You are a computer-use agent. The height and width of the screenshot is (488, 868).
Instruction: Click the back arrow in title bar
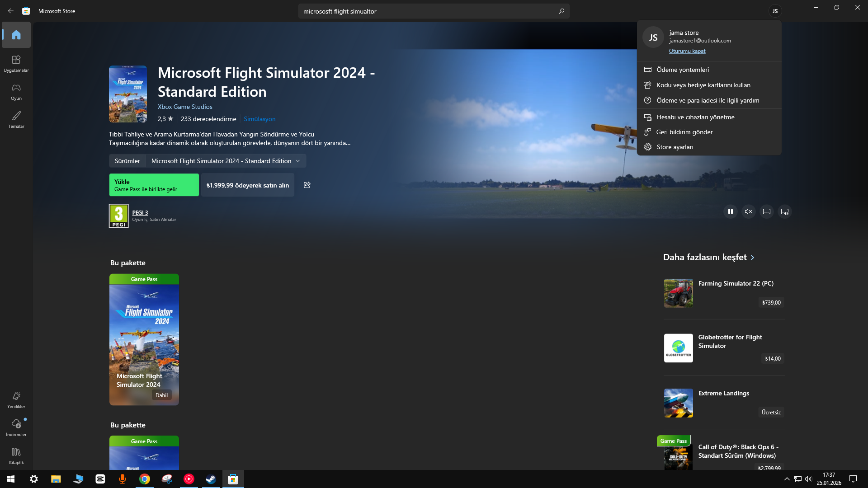coord(11,11)
